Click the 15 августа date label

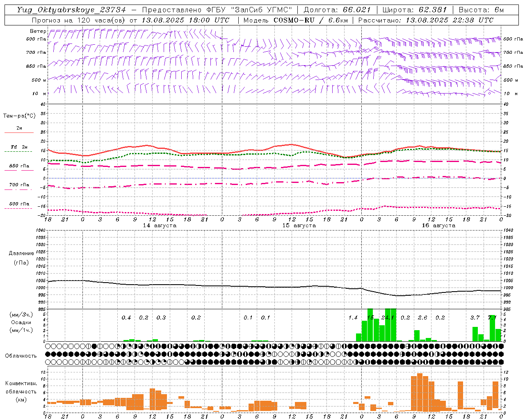tap(299, 226)
